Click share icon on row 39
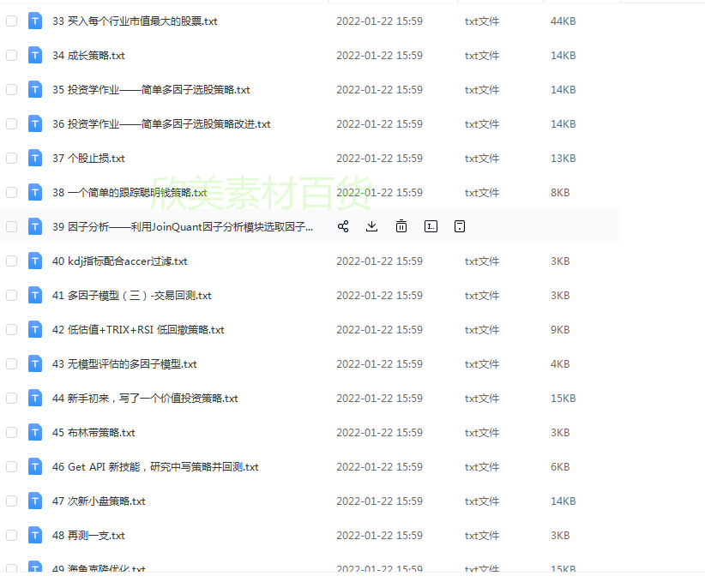The height and width of the screenshot is (588, 705). pos(343,226)
